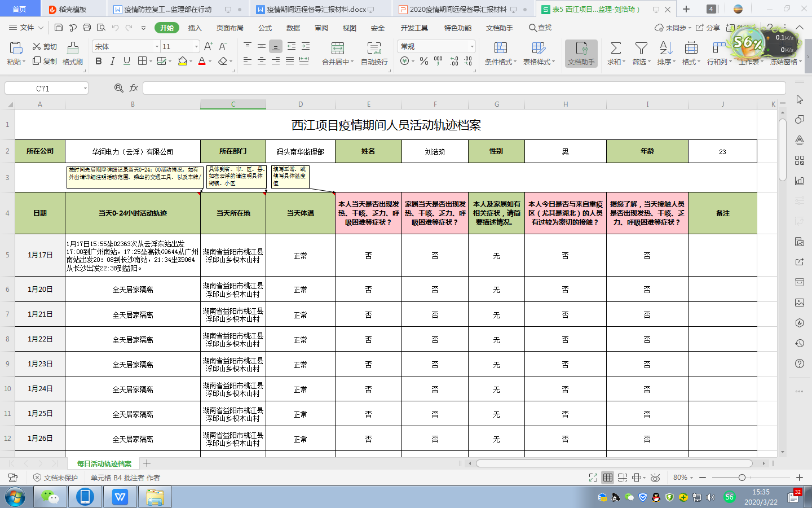This screenshot has height=508, width=812.
Task: Open WeChat from the Windows taskbar
Action: [x=50, y=497]
